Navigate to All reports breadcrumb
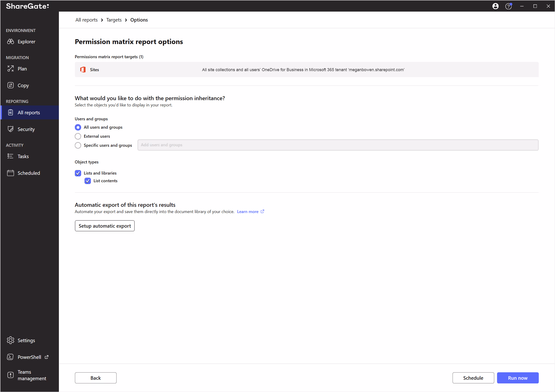Screen dimensions: 555x392 [x=86, y=20]
